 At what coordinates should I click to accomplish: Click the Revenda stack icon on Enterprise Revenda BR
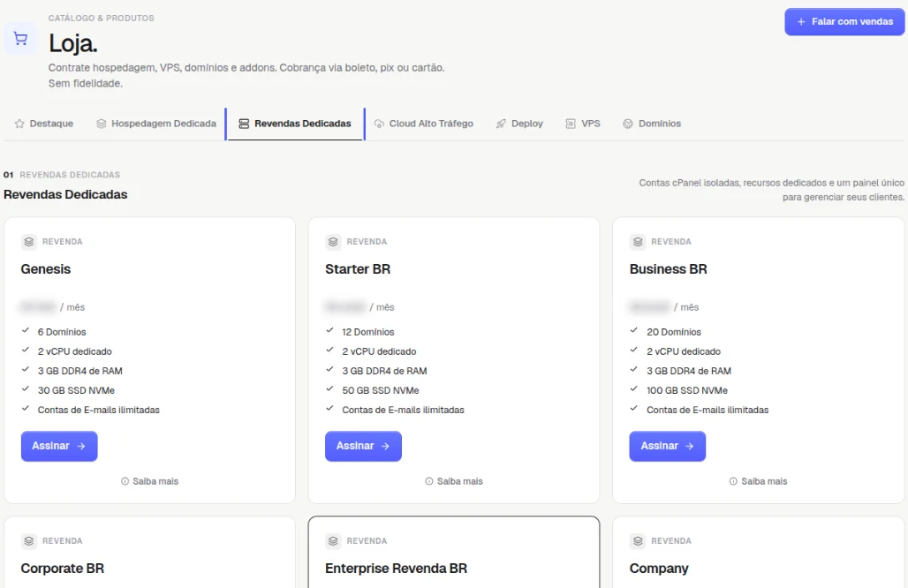coord(333,541)
